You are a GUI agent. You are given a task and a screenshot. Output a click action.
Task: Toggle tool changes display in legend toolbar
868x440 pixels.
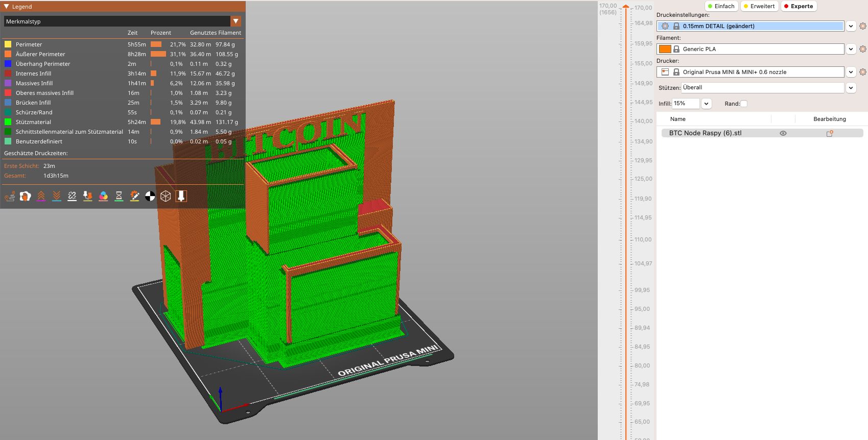[88, 196]
